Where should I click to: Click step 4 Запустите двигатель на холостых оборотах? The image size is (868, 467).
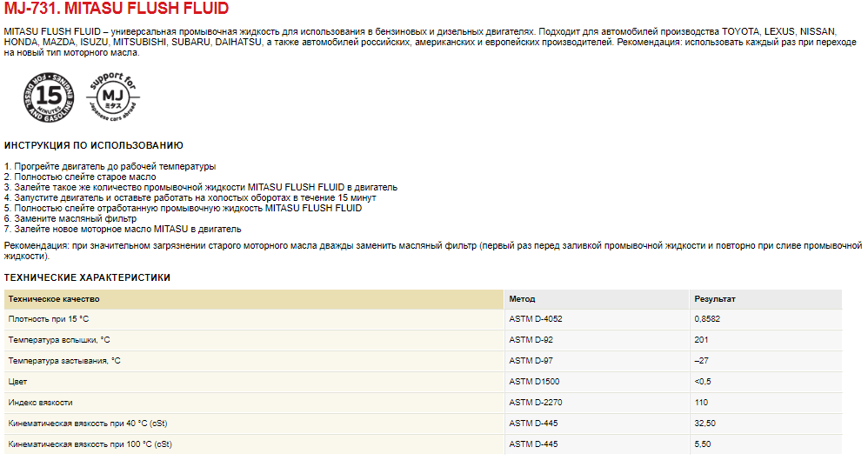click(190, 197)
